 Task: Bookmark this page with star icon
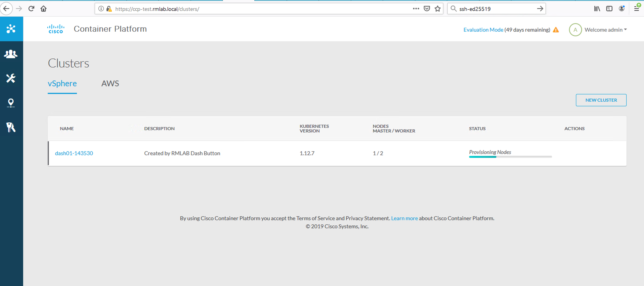[x=437, y=9]
